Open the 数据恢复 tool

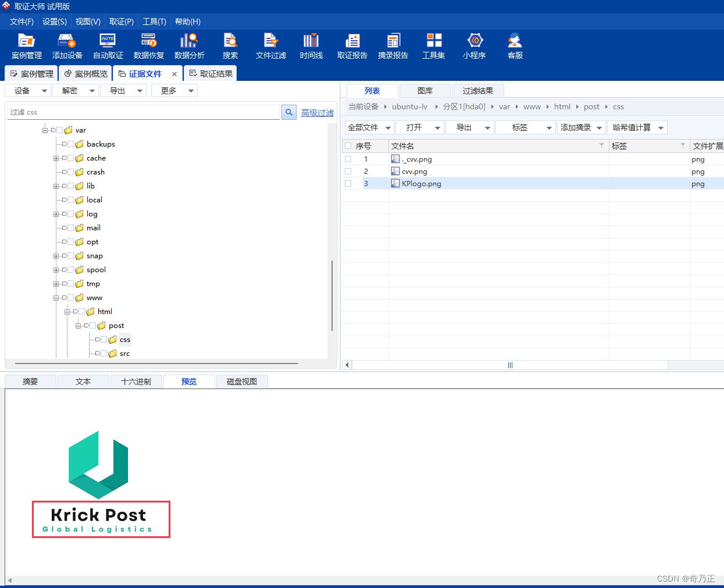(x=149, y=47)
